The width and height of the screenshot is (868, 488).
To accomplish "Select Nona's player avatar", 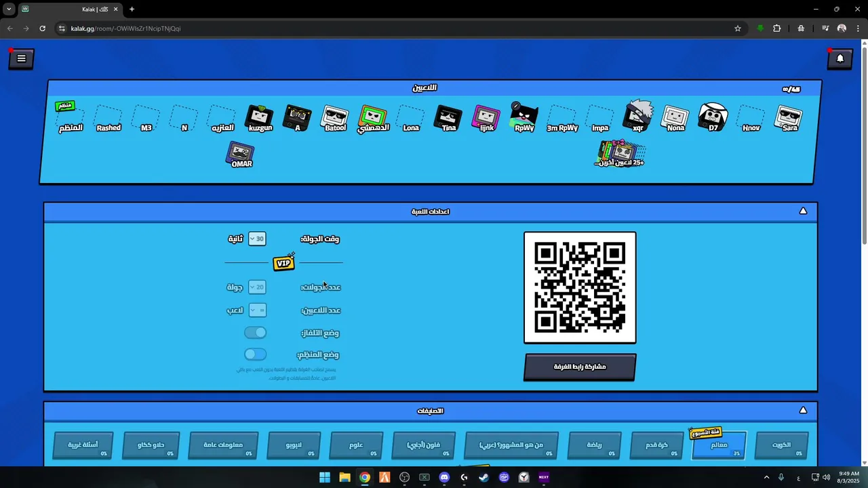I will point(675,117).
